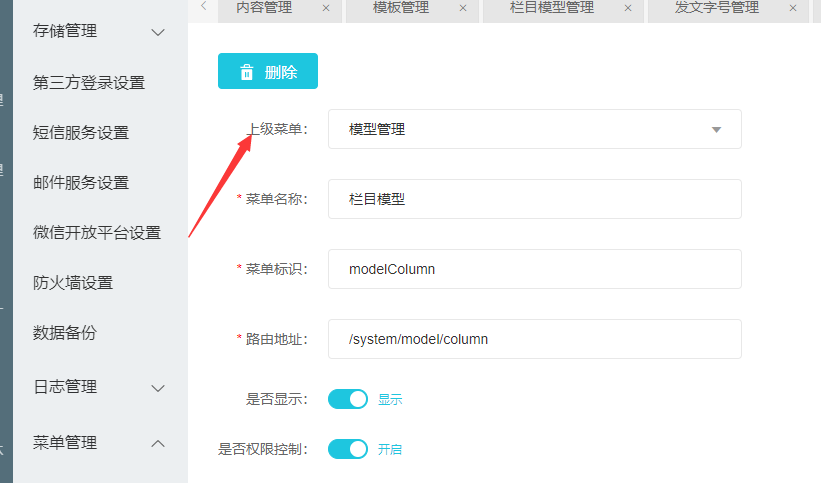This screenshot has width=821, height=483.
Task: Expand the 存储管理 sidebar group
Action: [100, 32]
